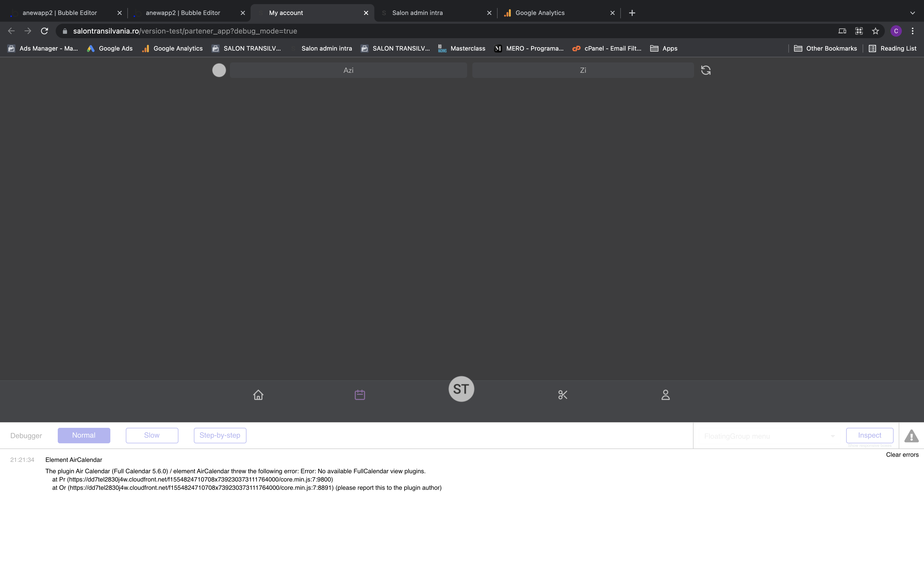Screen dimensions: 924x578
Task: Open the home icon in bottom navigation
Action: click(x=258, y=395)
